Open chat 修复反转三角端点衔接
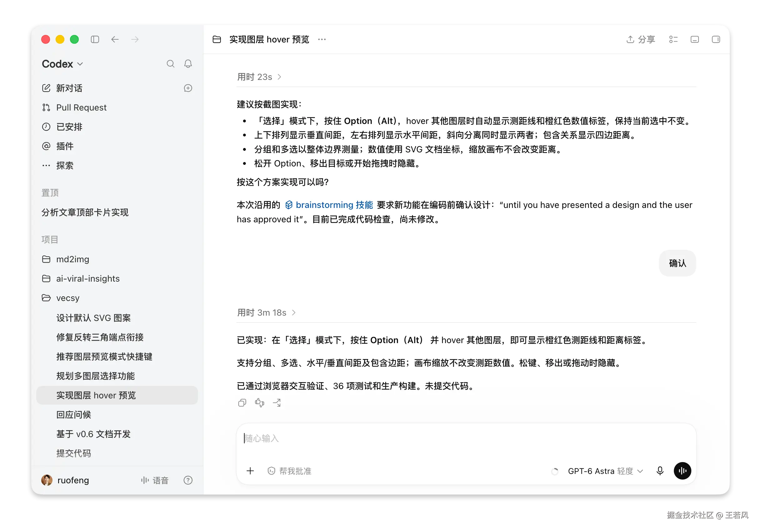 pos(117,337)
